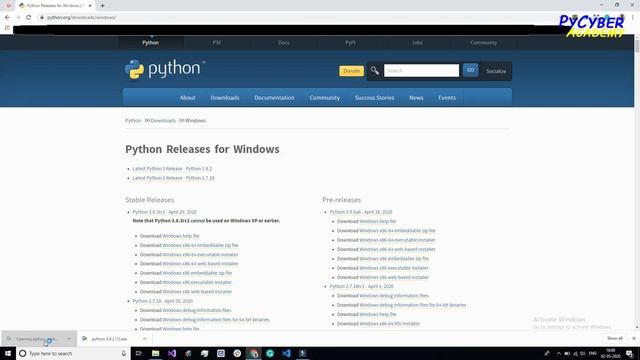Open the About menu
This screenshot has height=360, width=640.
(x=187, y=98)
